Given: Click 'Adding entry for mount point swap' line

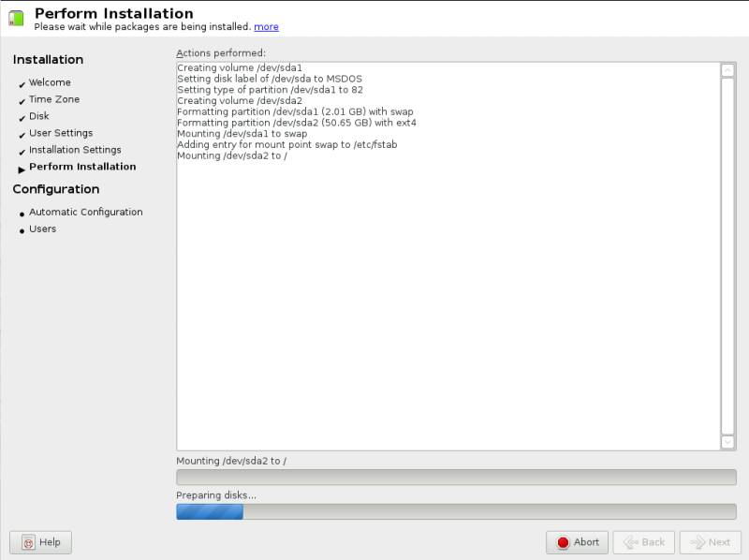Looking at the screenshot, I should pyautogui.click(x=287, y=145).
